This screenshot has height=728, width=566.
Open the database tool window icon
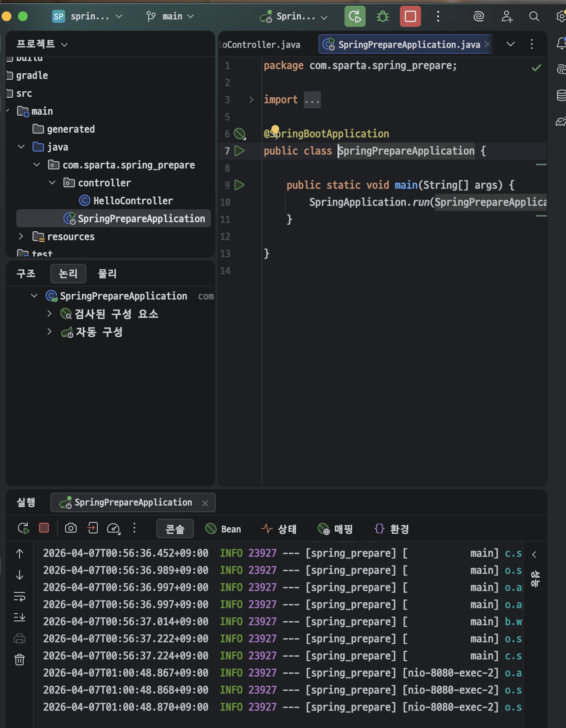(x=561, y=95)
